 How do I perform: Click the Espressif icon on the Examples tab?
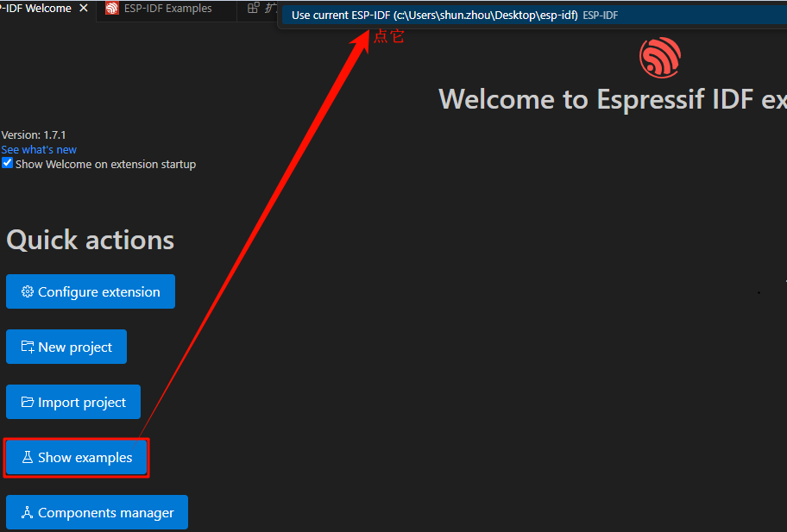112,8
